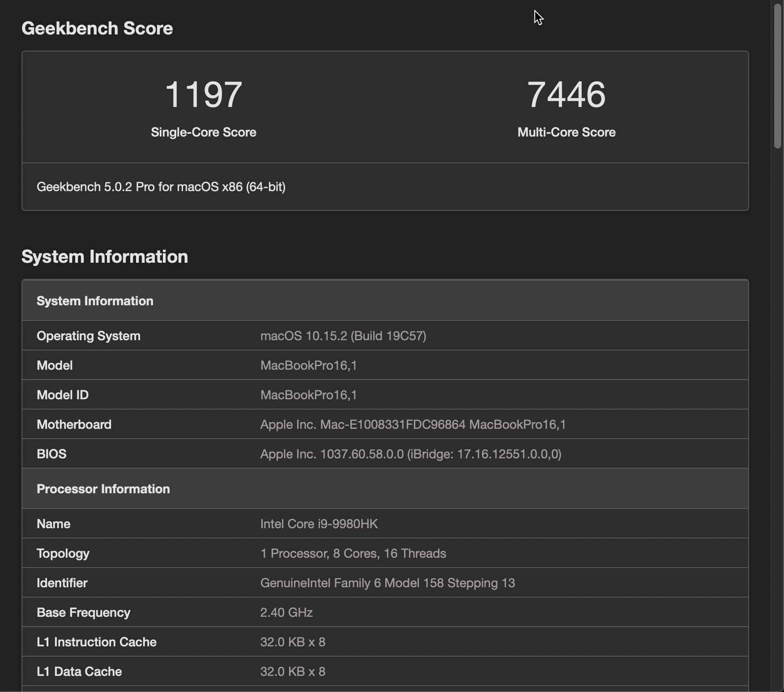784x692 pixels.
Task: Click the Multi-Core Score label
Action: [x=566, y=132]
